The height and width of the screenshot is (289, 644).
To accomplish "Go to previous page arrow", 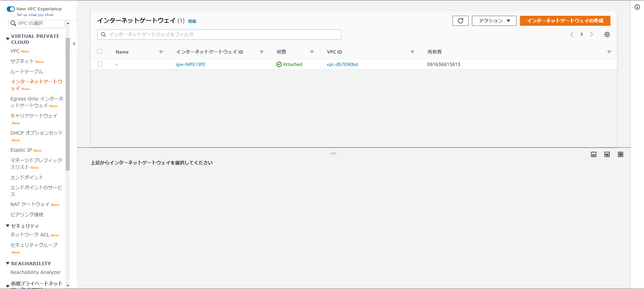I will [x=572, y=34].
